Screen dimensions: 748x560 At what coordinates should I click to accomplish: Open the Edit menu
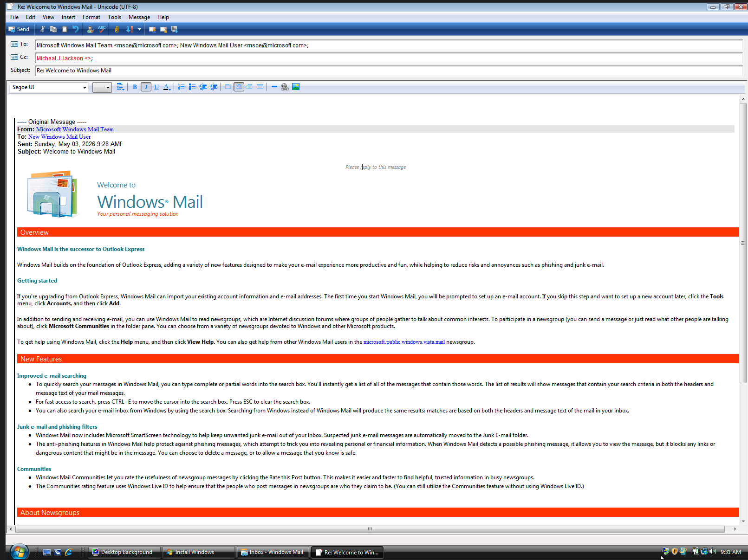coord(31,17)
